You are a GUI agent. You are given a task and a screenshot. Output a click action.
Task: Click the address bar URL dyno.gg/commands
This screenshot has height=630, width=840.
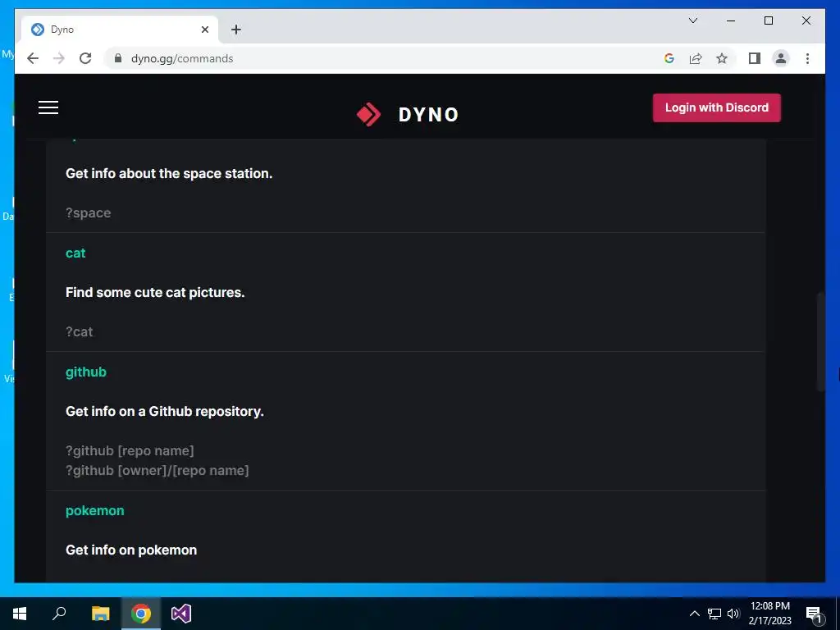tap(182, 58)
